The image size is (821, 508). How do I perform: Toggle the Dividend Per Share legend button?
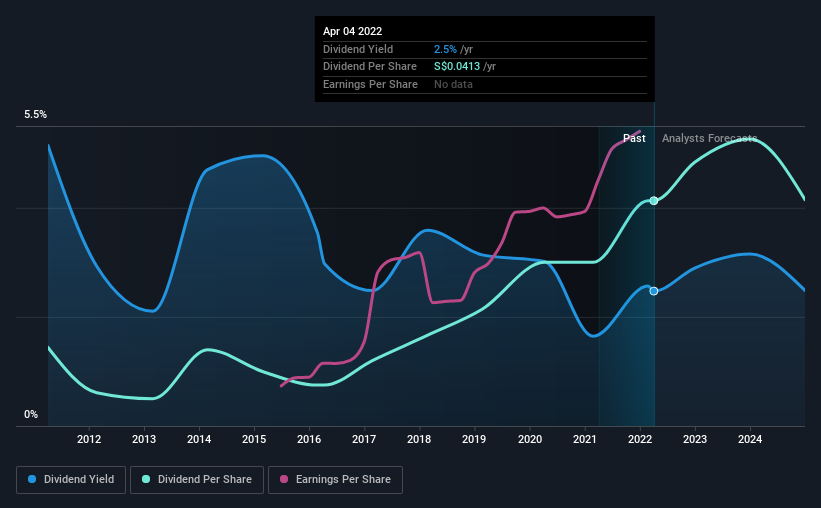pos(197,480)
